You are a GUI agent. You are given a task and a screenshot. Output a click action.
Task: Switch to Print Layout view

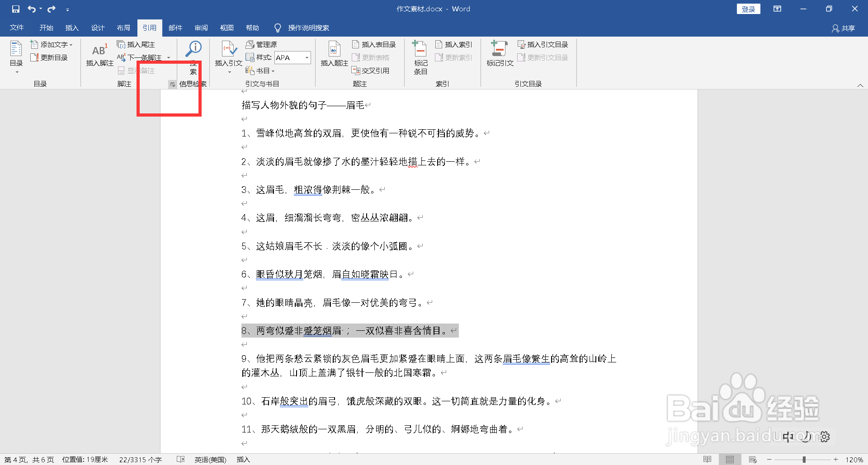(730, 460)
